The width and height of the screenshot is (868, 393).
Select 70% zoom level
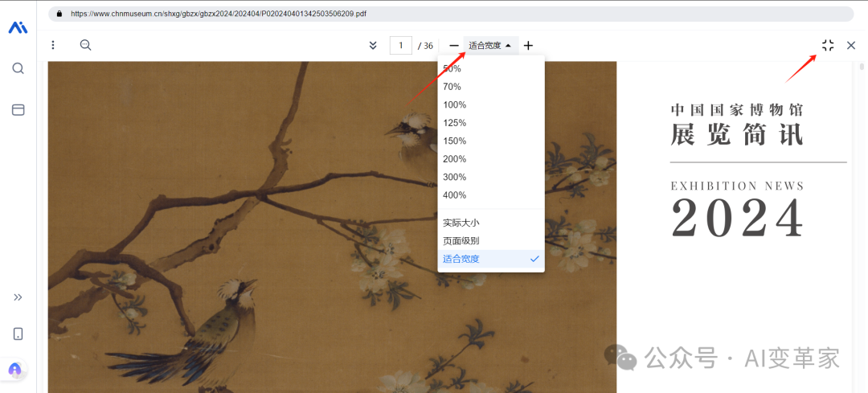(491, 86)
